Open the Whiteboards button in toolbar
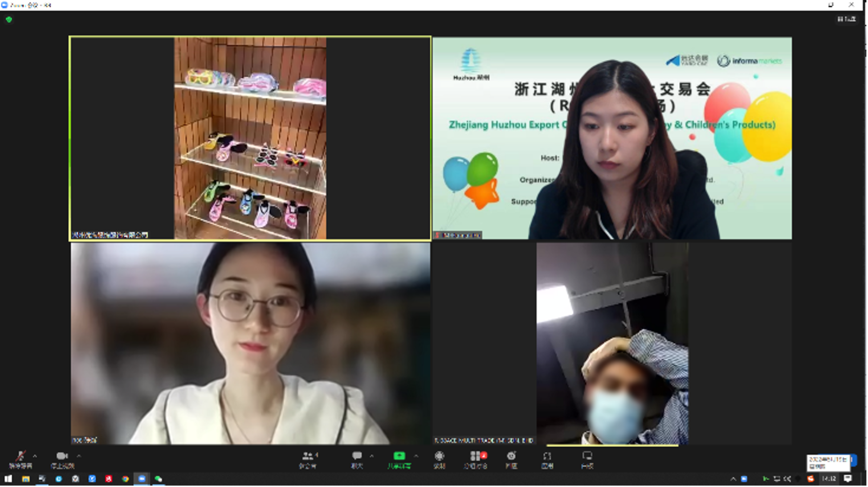The height and width of the screenshot is (487, 868). tap(587, 459)
